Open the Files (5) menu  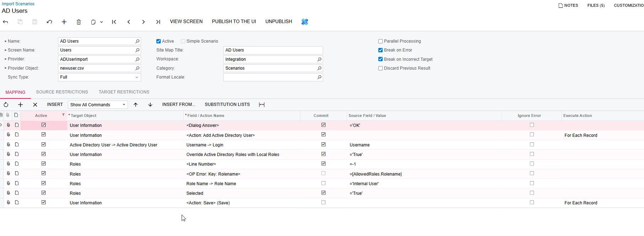596,5
